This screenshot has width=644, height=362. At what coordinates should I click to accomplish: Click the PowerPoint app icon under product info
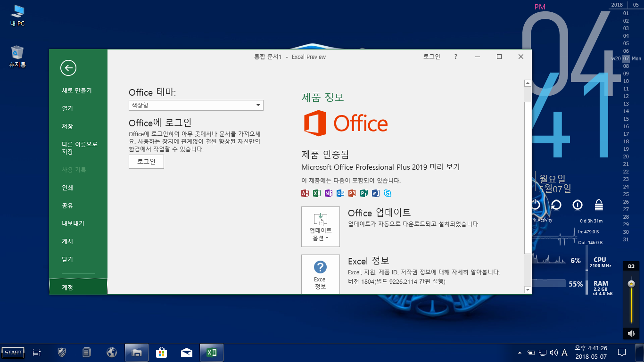(352, 193)
